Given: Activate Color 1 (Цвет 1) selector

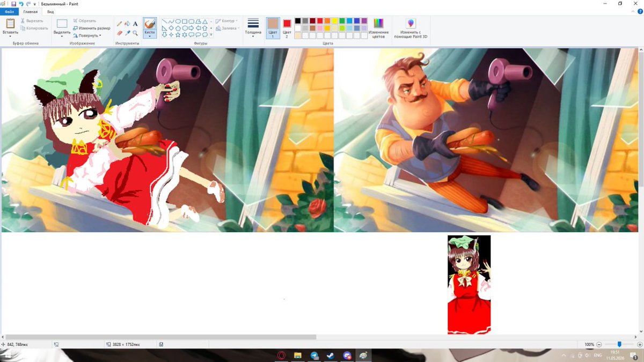Looking at the screenshot, I should 273,28.
